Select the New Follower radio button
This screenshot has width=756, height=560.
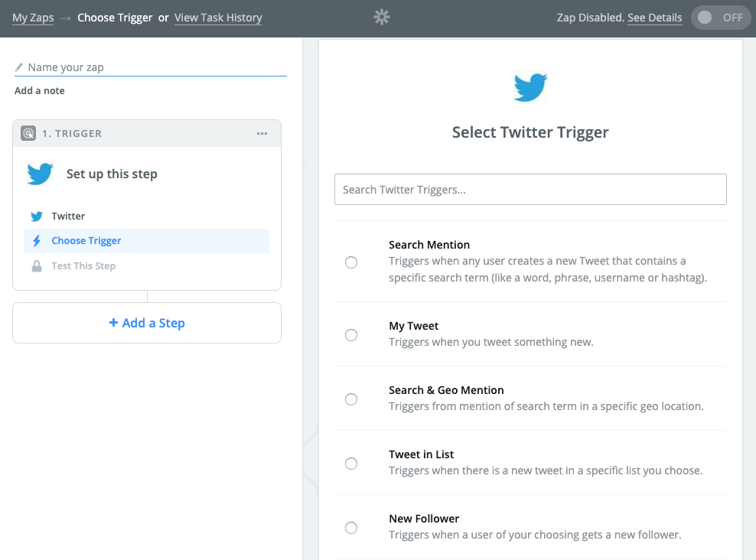coord(351,528)
